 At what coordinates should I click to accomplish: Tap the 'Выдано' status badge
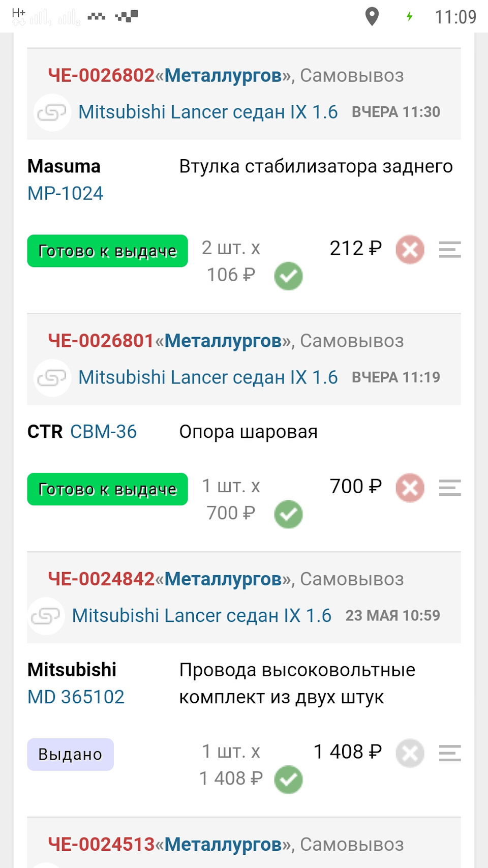pos(70,755)
